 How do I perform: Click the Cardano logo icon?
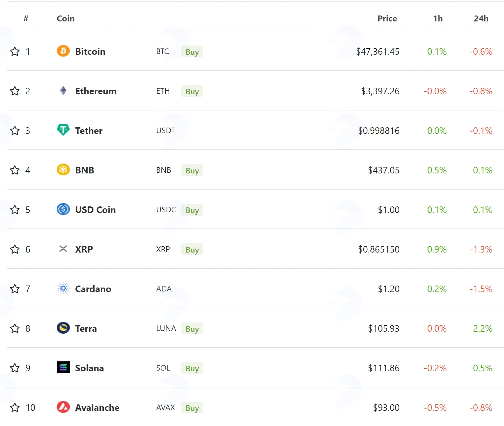pos(63,289)
